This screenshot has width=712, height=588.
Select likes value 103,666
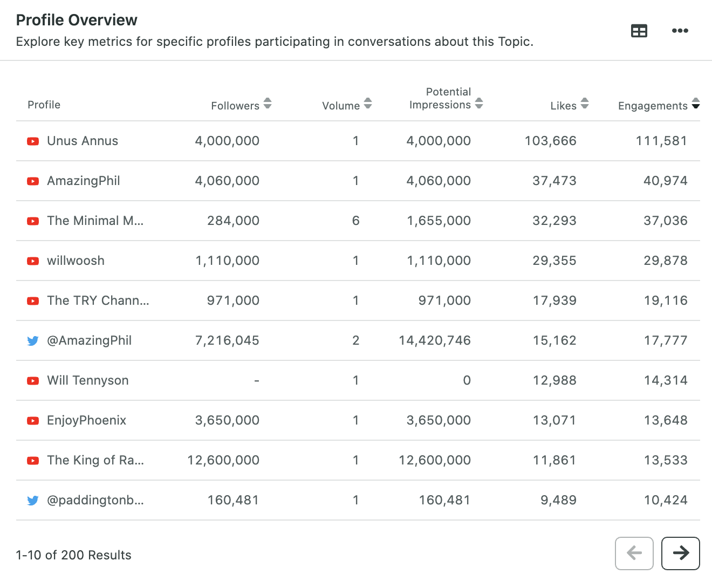tap(551, 141)
